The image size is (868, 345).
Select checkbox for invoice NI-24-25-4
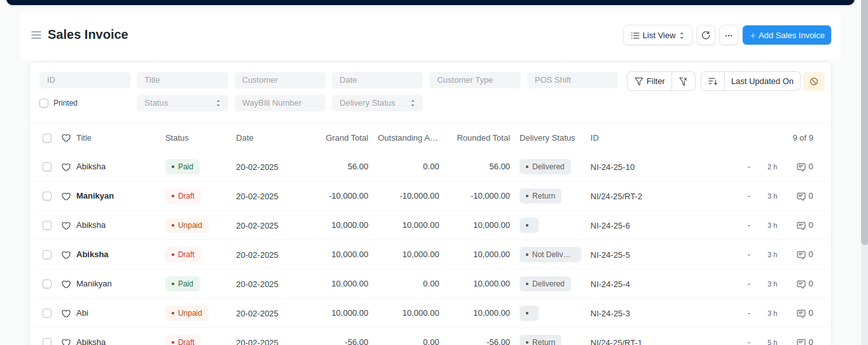click(x=47, y=284)
